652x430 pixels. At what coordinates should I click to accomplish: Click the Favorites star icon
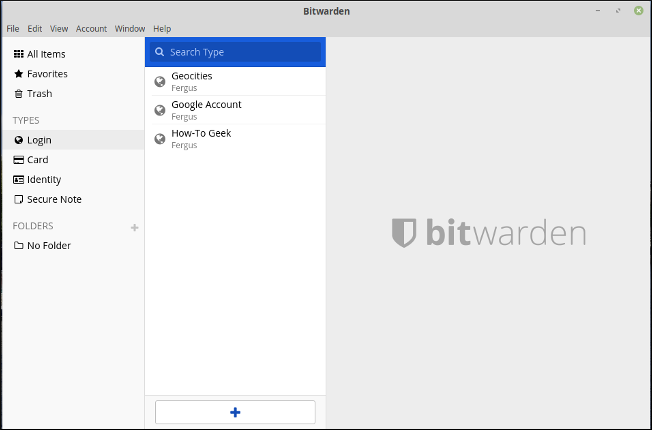tap(18, 74)
